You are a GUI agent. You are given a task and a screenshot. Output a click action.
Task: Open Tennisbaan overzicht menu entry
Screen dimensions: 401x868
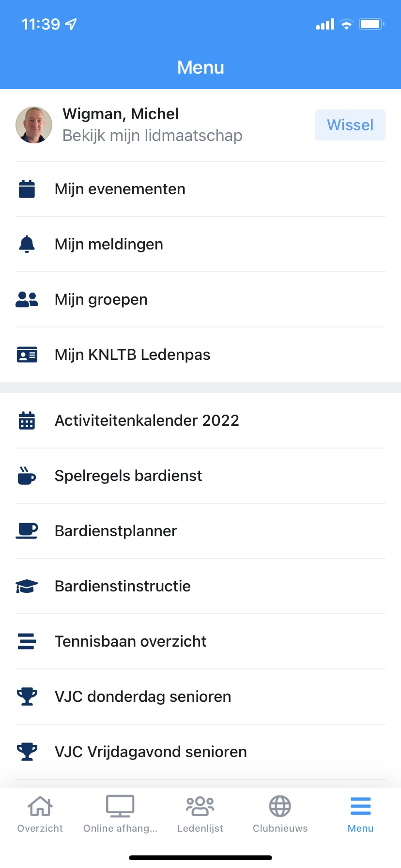click(x=130, y=641)
